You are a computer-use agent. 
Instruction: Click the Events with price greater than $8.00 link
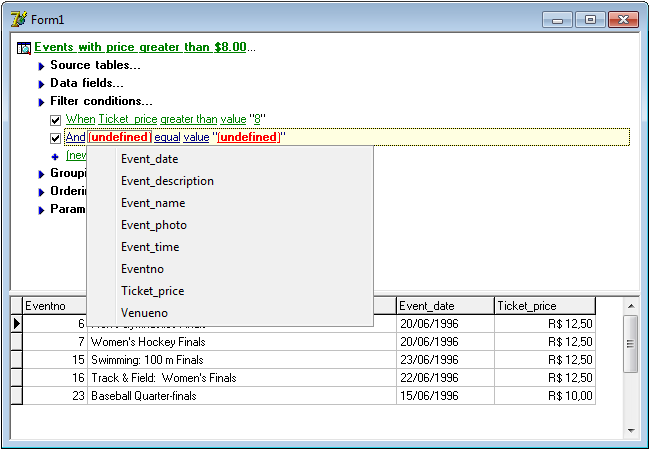pos(140,47)
